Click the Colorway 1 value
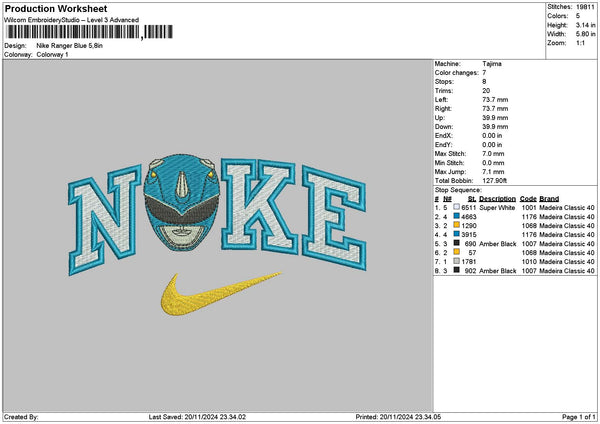 (52, 55)
